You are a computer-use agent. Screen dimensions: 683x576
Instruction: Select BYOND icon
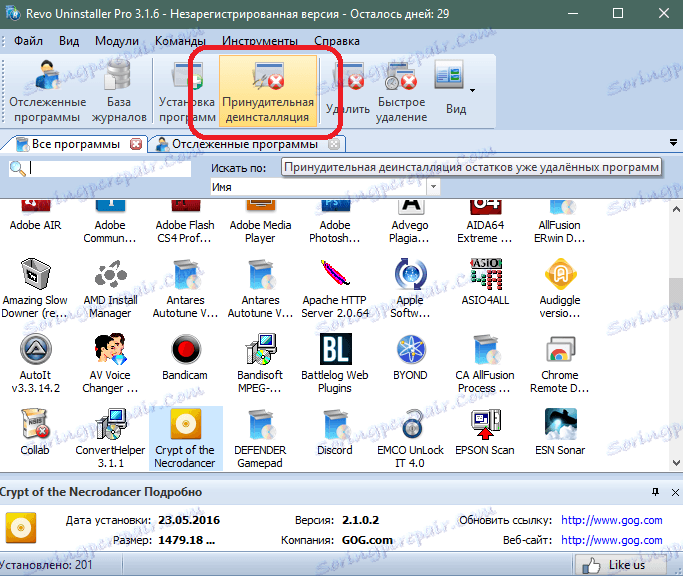pyautogui.click(x=410, y=349)
